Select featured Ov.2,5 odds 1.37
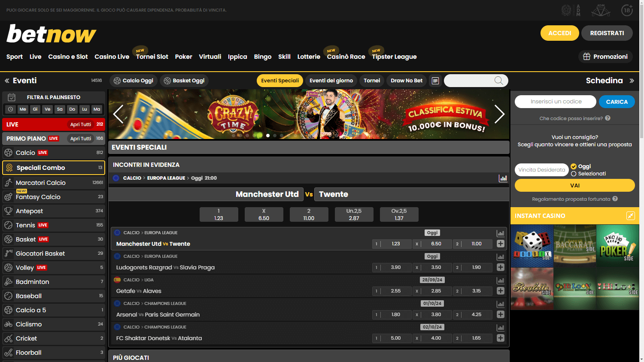Image resolution: width=644 pixels, height=362 pixels. [399, 214]
